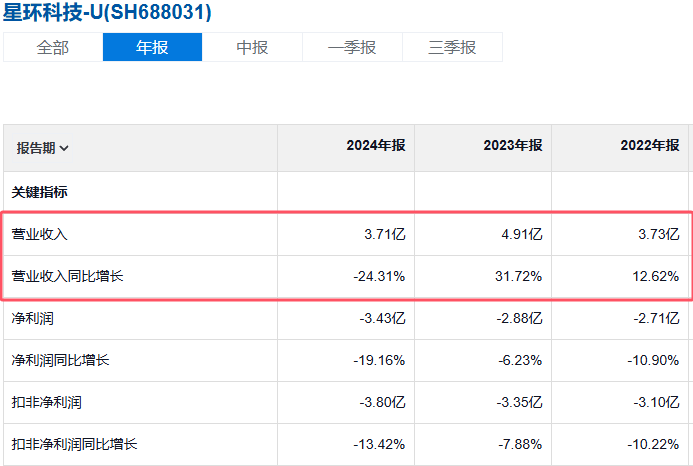Select the 3.73亿 revenue value

click(x=659, y=234)
